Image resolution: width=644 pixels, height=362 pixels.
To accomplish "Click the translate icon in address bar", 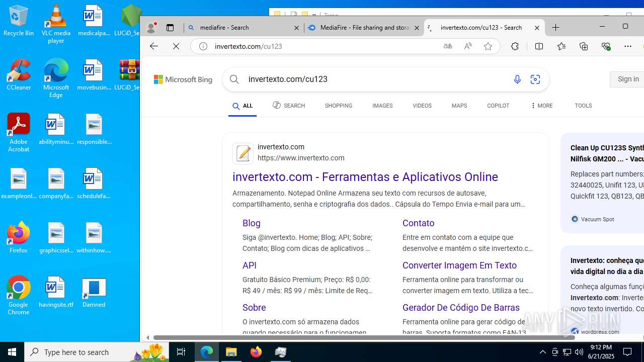I will coord(447,46).
